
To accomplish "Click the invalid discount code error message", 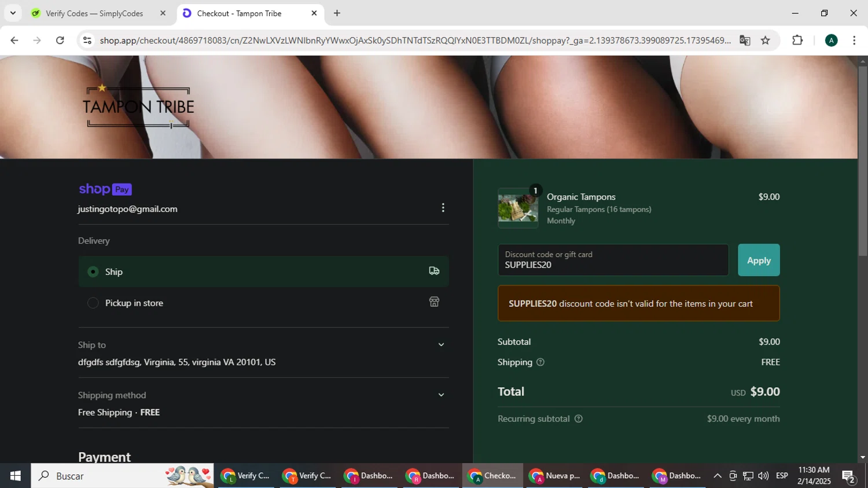I will pos(638,303).
